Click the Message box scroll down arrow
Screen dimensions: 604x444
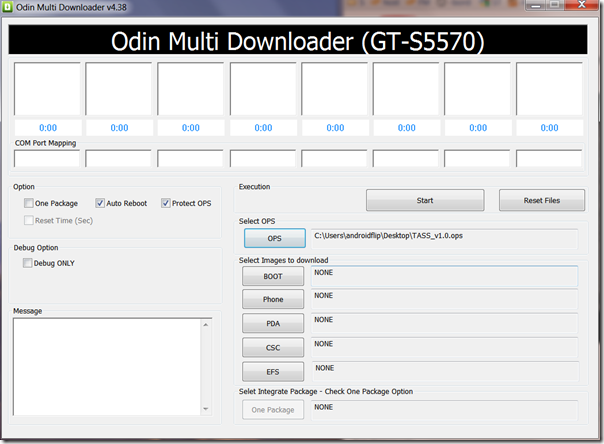206,409
